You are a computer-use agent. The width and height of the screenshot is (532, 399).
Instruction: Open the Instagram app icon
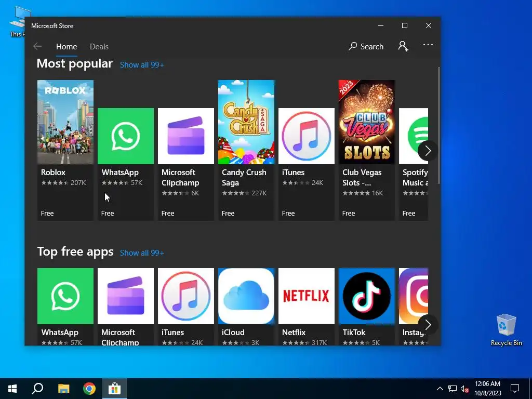414,296
